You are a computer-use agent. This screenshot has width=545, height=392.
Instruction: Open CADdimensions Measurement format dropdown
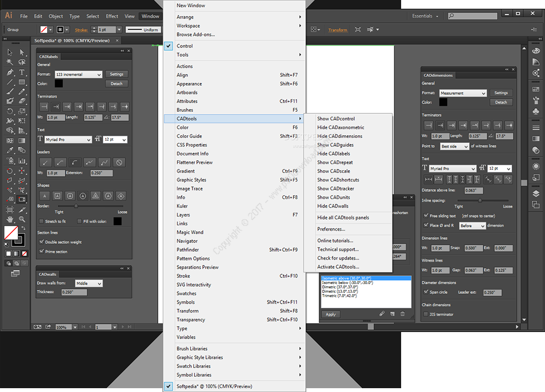pos(463,93)
